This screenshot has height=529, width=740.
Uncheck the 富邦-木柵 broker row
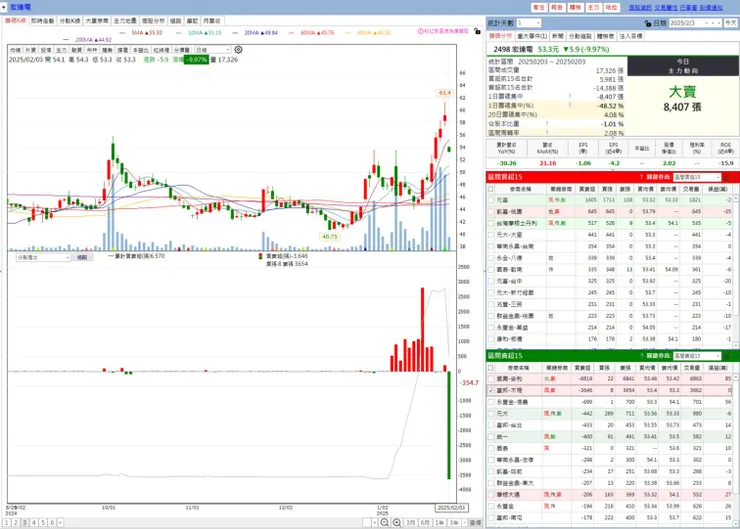pos(491,391)
